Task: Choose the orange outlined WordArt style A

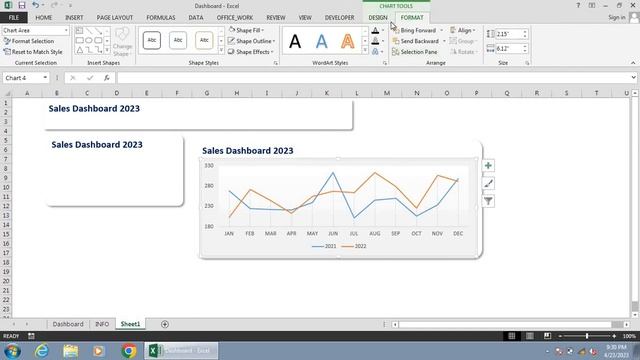Action: coord(347,41)
